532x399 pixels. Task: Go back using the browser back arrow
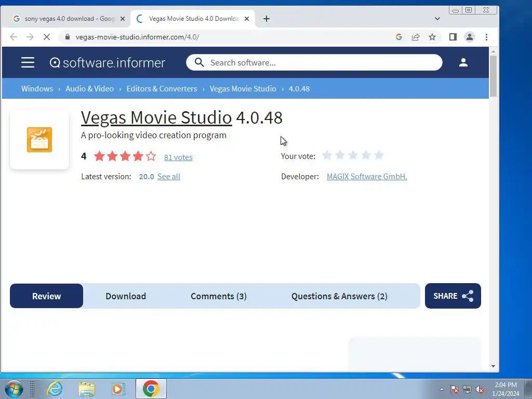coord(14,37)
